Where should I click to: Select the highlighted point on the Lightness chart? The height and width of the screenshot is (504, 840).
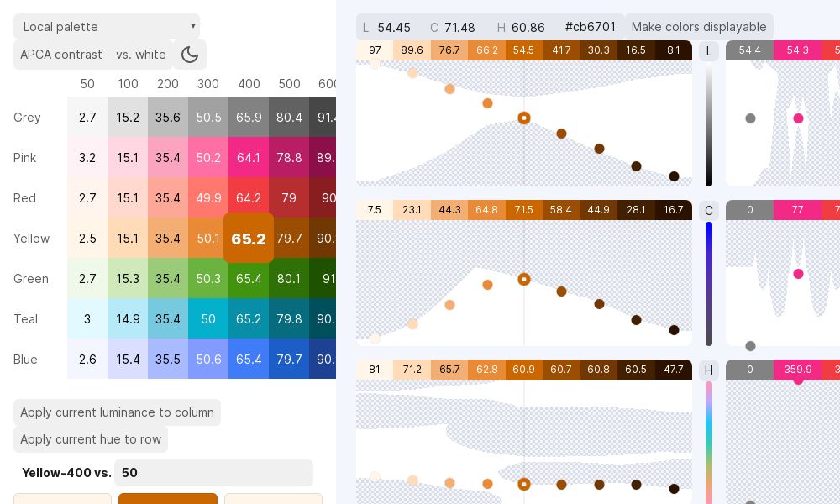click(524, 118)
